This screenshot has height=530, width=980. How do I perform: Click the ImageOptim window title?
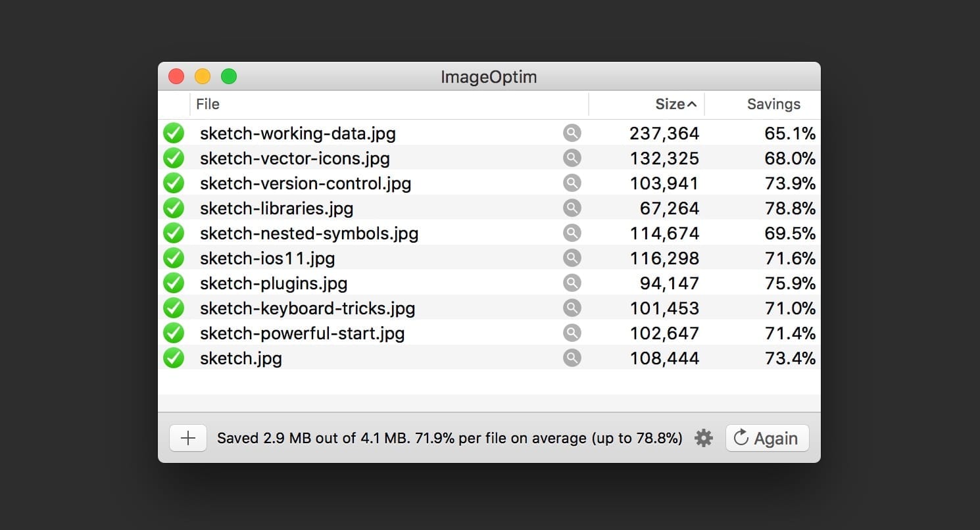point(488,77)
